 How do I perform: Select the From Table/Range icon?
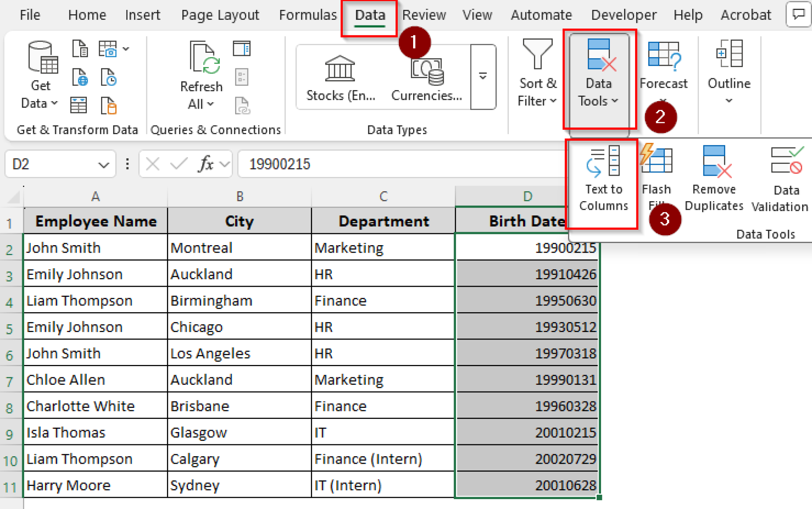(79, 105)
